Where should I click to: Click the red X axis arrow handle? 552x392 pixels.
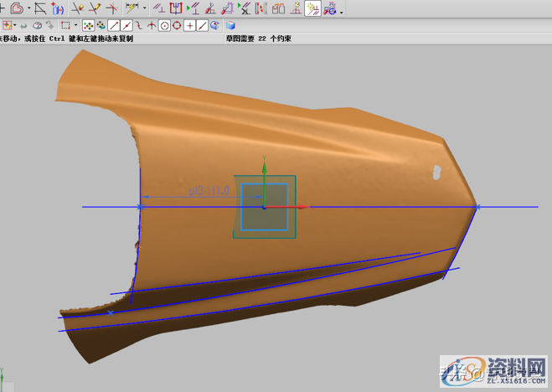pyautogui.click(x=303, y=206)
